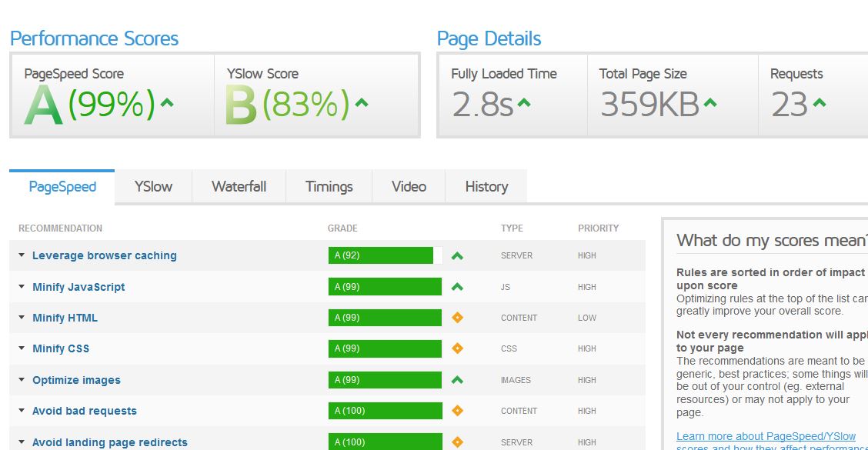The image size is (868, 450).
Task: Click the YSlow Score (83%) value
Action: 306,104
